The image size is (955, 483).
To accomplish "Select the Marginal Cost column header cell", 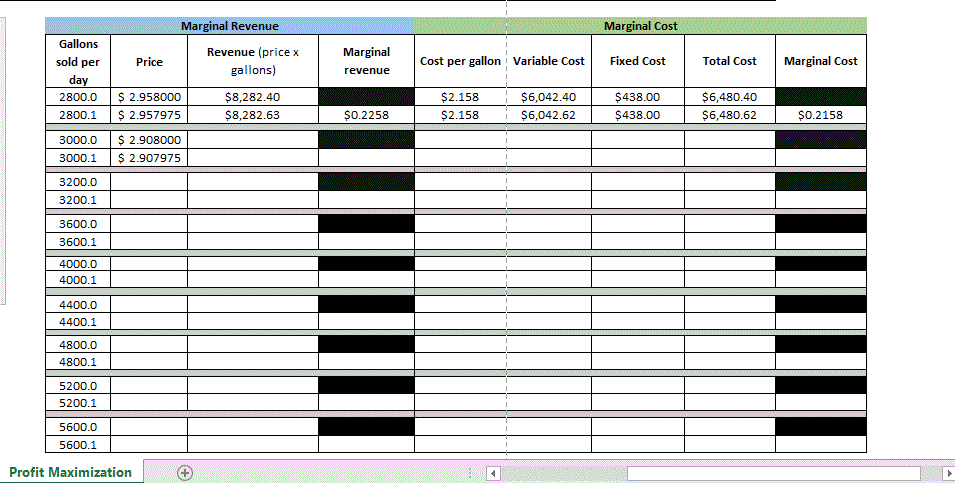I will (821, 62).
